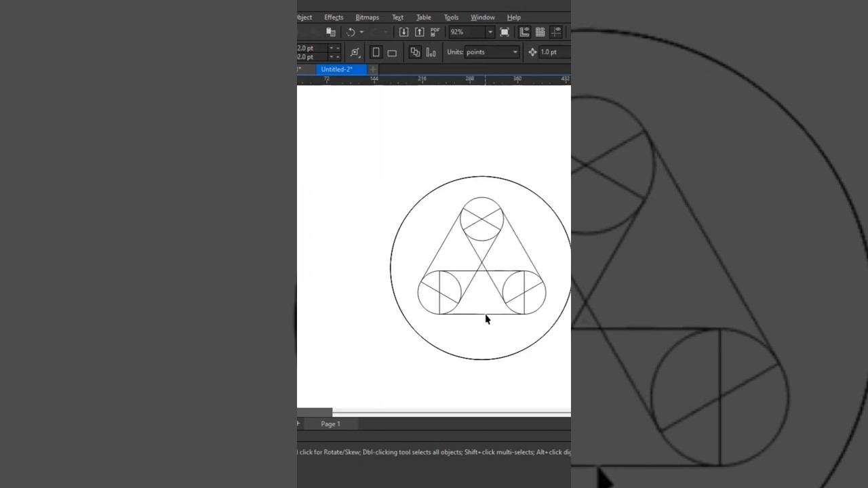Select Portrait page orientation
This screenshot has width=868, height=488.
[376, 52]
